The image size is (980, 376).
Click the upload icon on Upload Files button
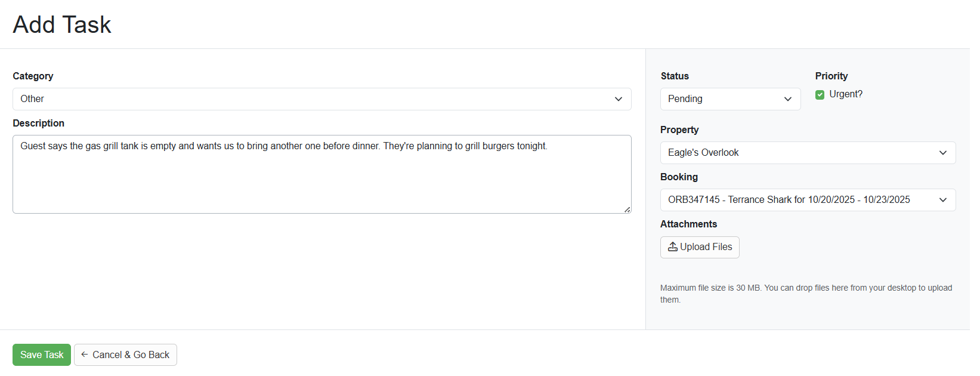tap(673, 246)
